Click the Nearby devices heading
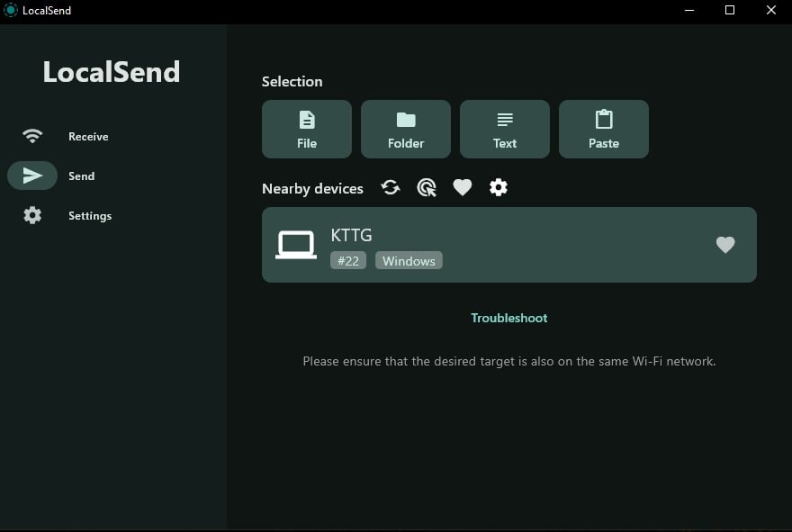Screen dimensions: 792x532 coord(312,188)
